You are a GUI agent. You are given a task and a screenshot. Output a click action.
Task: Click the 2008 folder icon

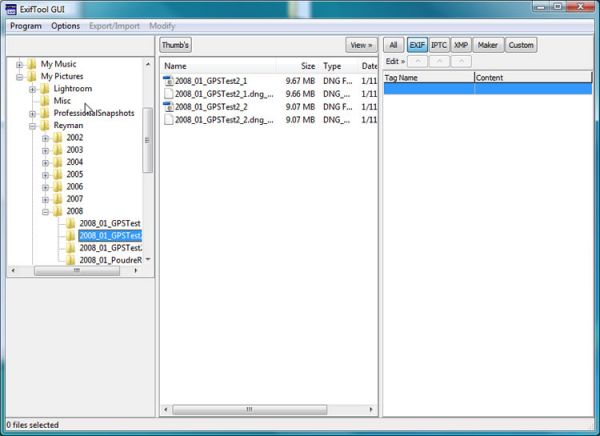pos(58,211)
